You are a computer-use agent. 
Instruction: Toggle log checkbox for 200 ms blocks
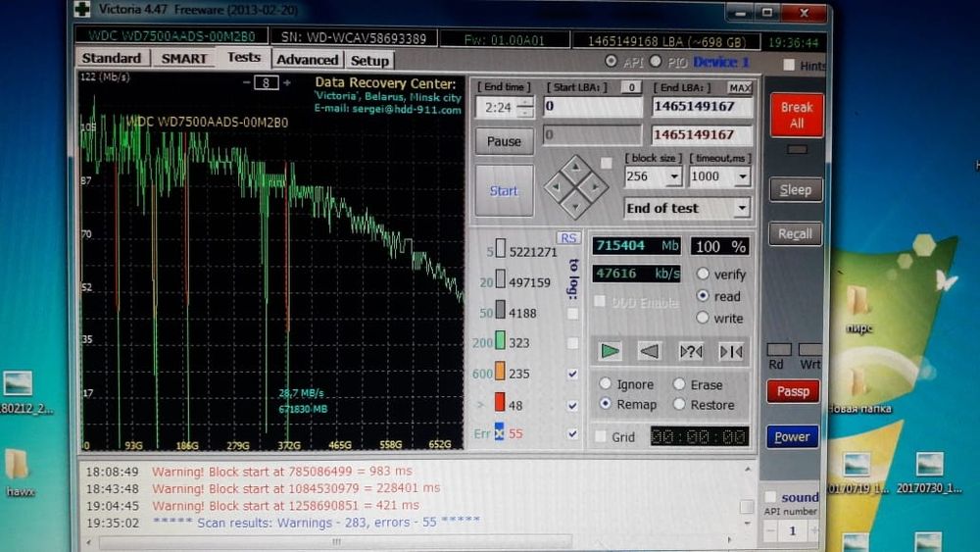[x=572, y=343]
